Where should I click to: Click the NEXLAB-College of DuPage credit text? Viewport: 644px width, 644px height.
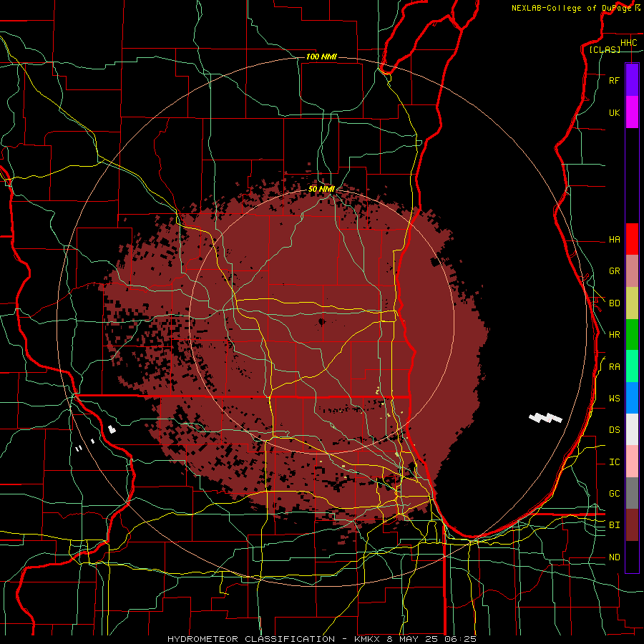coord(572,8)
